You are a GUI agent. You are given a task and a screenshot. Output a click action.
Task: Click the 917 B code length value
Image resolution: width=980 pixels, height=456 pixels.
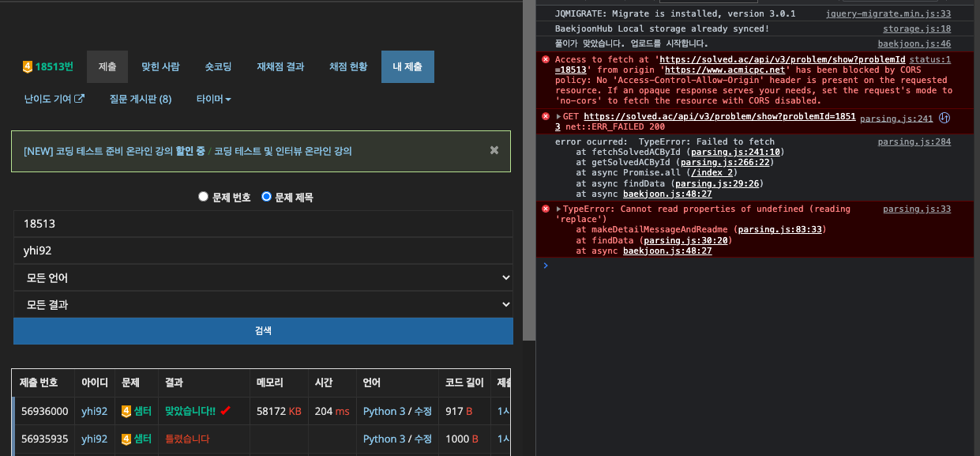[459, 411]
